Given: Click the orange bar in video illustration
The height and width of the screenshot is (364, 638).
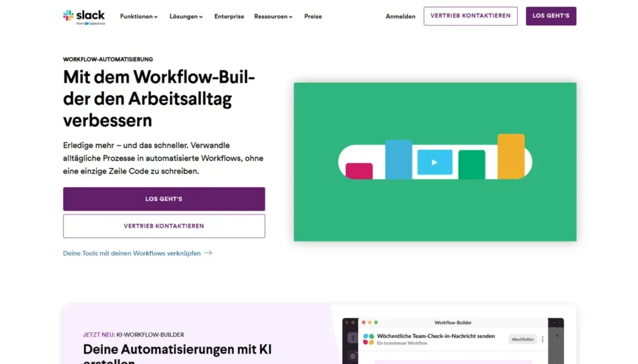Looking at the screenshot, I should coord(510,156).
